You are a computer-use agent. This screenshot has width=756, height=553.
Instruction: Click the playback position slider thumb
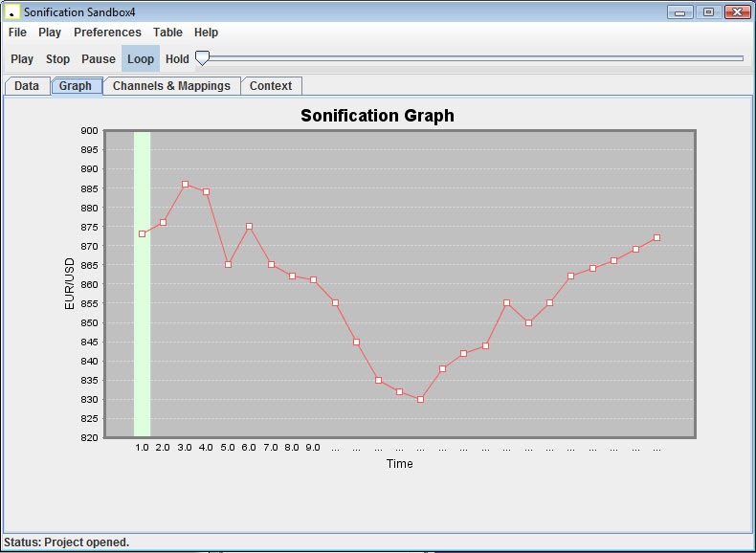pyautogui.click(x=202, y=58)
